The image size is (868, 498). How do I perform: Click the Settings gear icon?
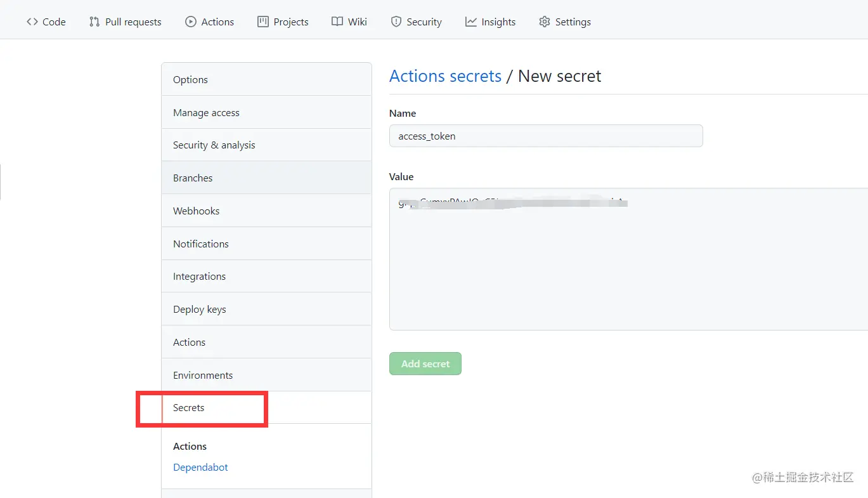pyautogui.click(x=544, y=22)
